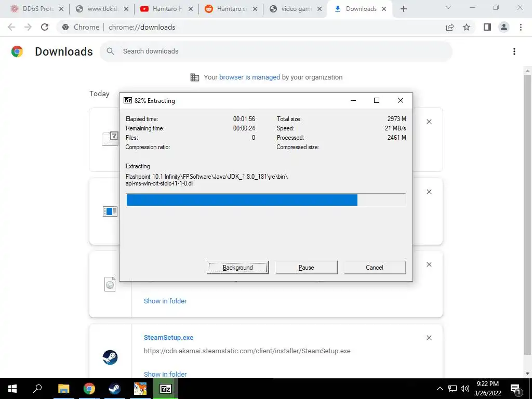Open the taskbar clock and calendar
Viewport: 532px width, 399px height.
(487, 389)
